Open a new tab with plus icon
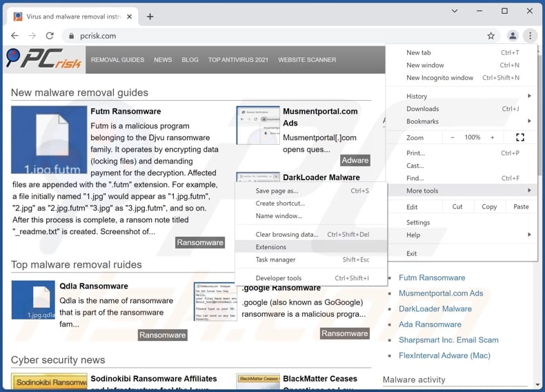The height and width of the screenshot is (392, 545). click(x=150, y=16)
